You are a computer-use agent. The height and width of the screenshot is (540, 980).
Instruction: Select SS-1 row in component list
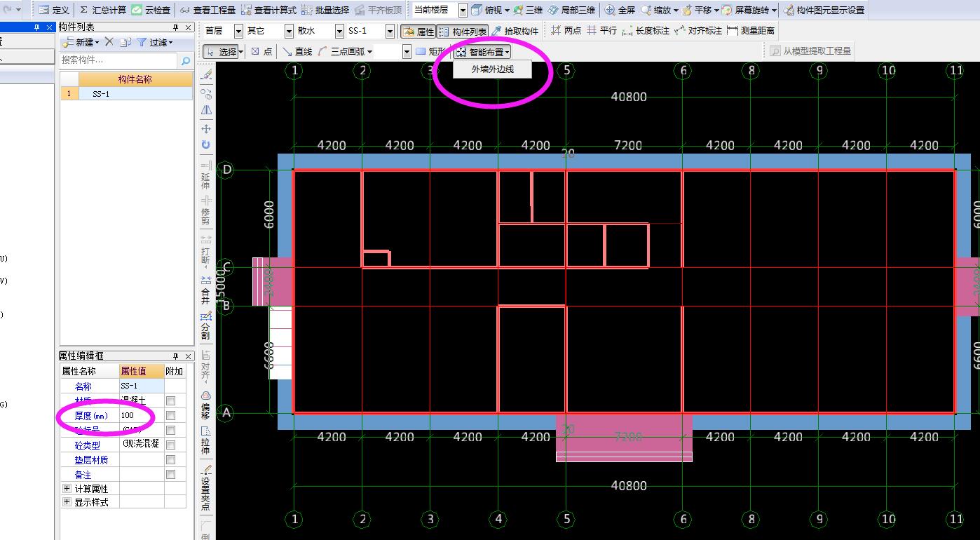[x=126, y=93]
